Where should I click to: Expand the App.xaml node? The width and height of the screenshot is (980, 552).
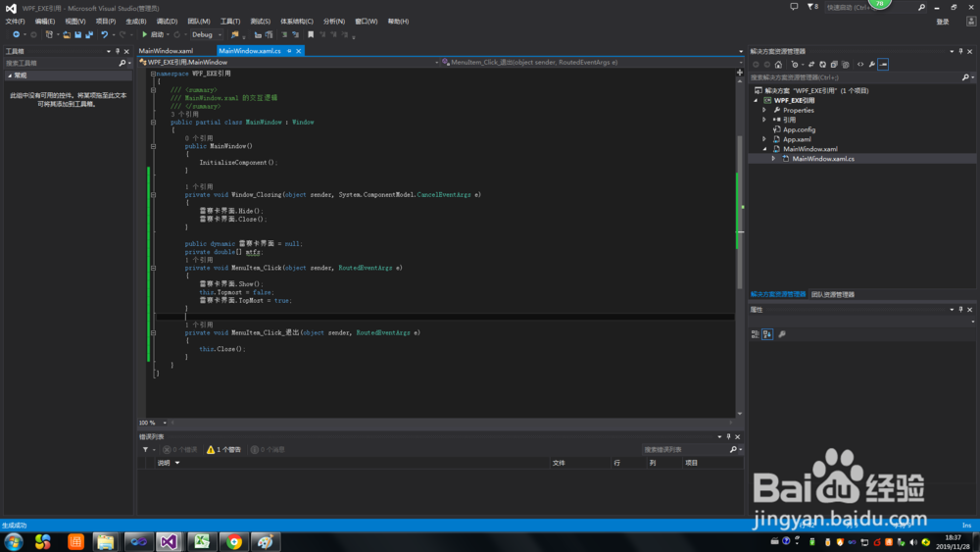(x=764, y=139)
